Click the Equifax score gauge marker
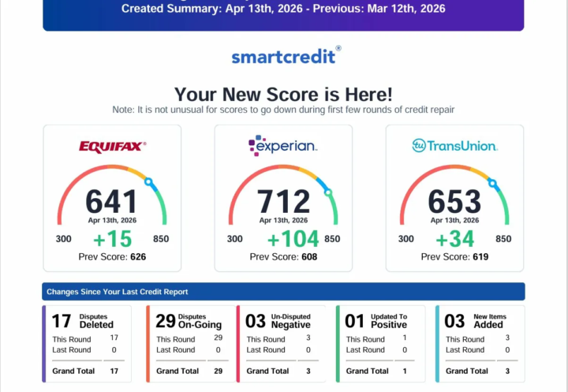This screenshot has height=392, width=568. [148, 181]
